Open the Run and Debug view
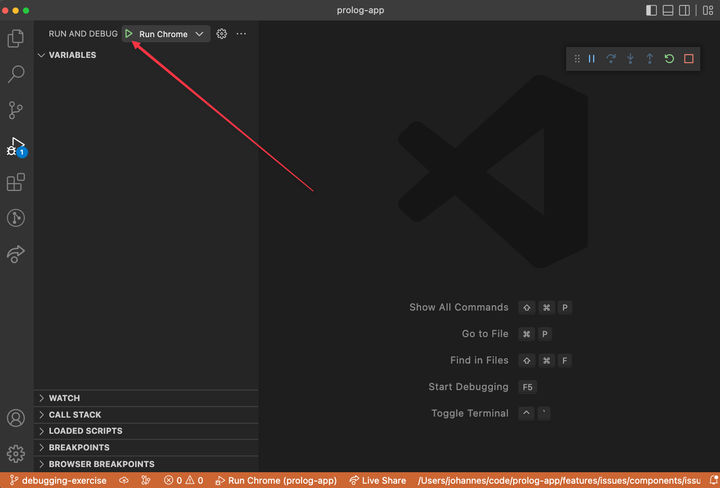720x488 pixels. point(16,146)
